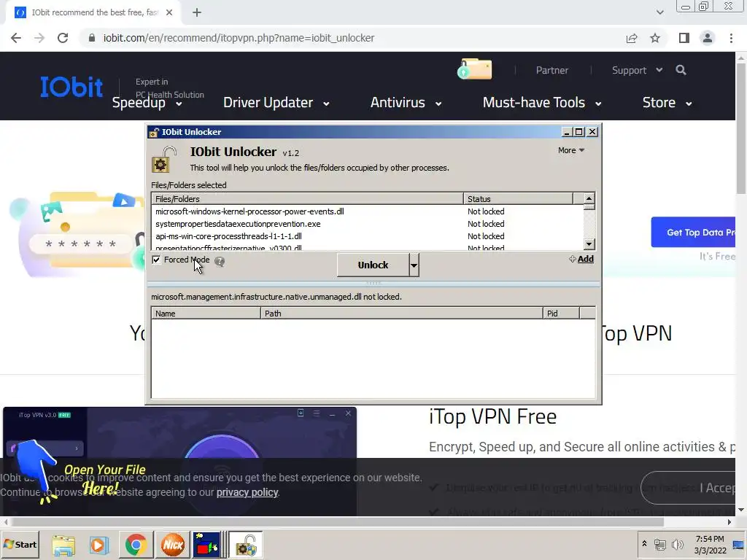The image size is (747, 560).
Task: Open the Chrome three-dot menu
Action: tap(731, 38)
